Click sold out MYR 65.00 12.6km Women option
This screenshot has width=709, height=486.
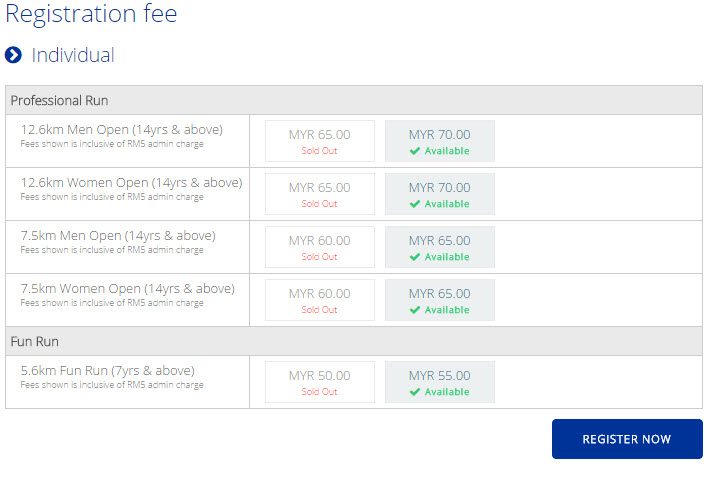point(319,194)
